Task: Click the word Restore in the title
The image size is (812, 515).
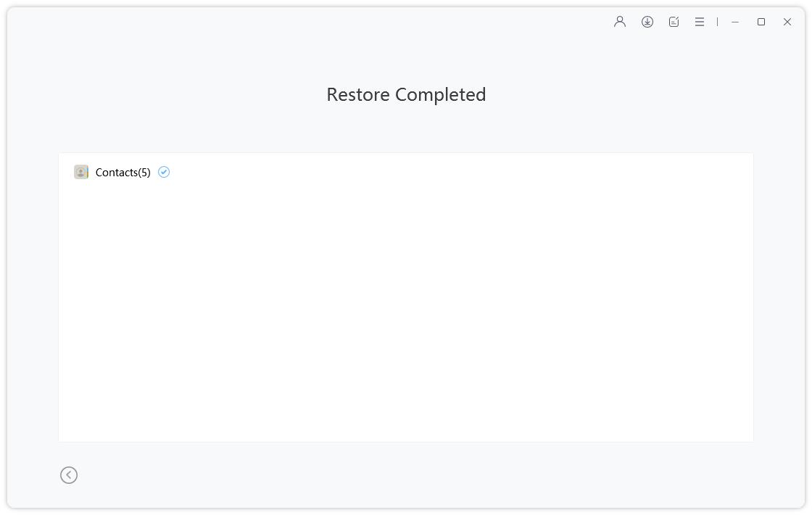Action: click(358, 95)
